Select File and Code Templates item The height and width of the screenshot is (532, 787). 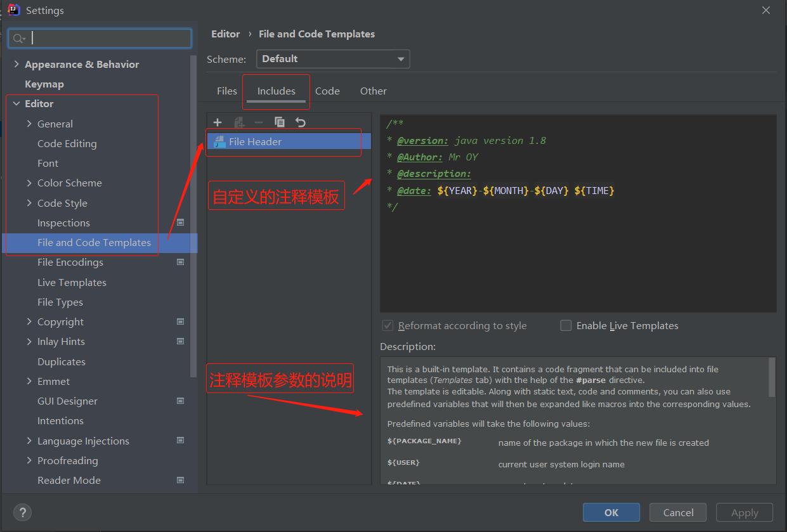pyautogui.click(x=100, y=242)
